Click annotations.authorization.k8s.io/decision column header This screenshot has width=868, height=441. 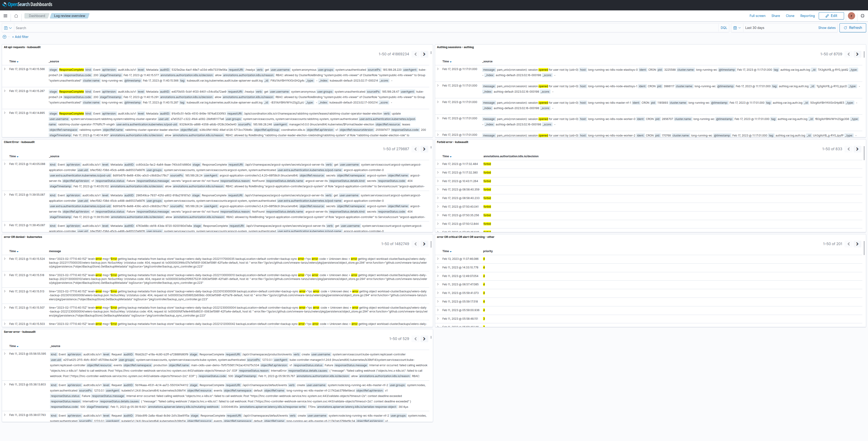(510, 156)
